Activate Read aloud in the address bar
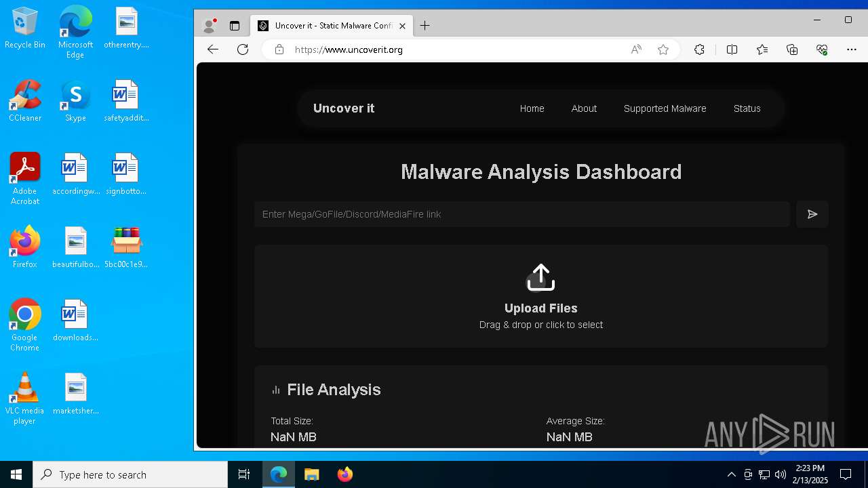The image size is (868, 488). [636, 49]
